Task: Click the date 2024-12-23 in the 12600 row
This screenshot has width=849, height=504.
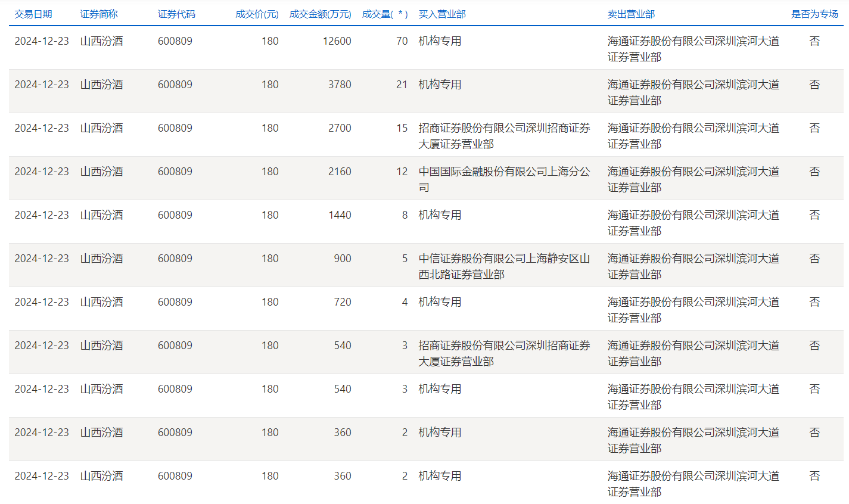Action: point(42,41)
